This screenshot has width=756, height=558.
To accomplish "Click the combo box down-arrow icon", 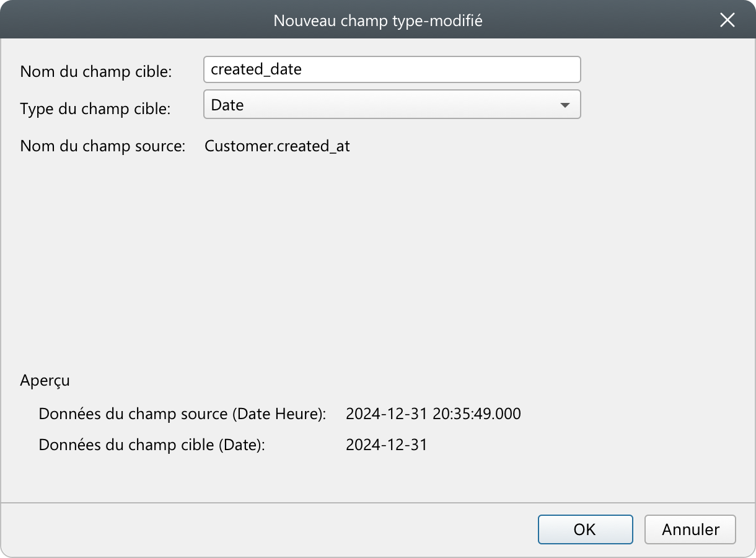I will click(x=565, y=105).
